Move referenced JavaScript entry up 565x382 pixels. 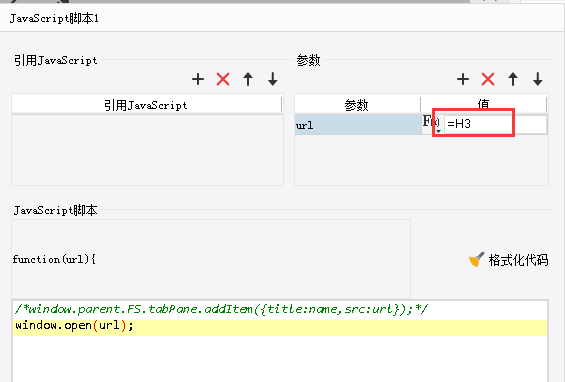click(248, 79)
